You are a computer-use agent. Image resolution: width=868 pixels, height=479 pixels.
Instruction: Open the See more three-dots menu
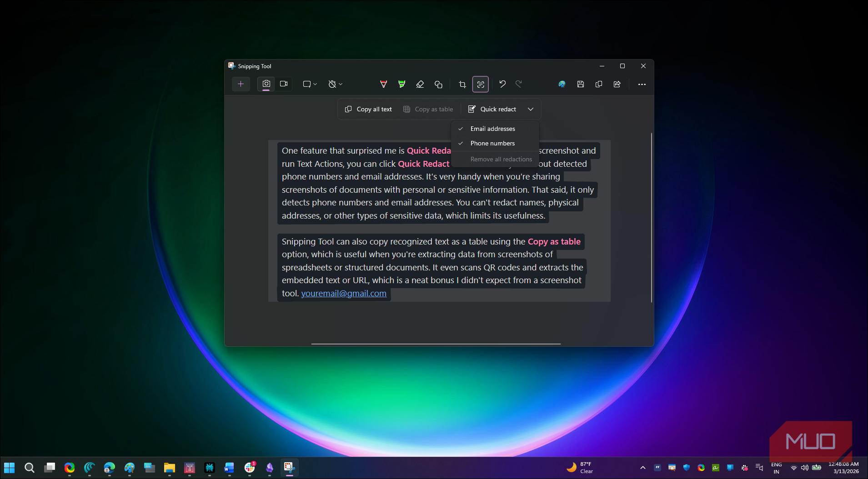click(x=642, y=84)
